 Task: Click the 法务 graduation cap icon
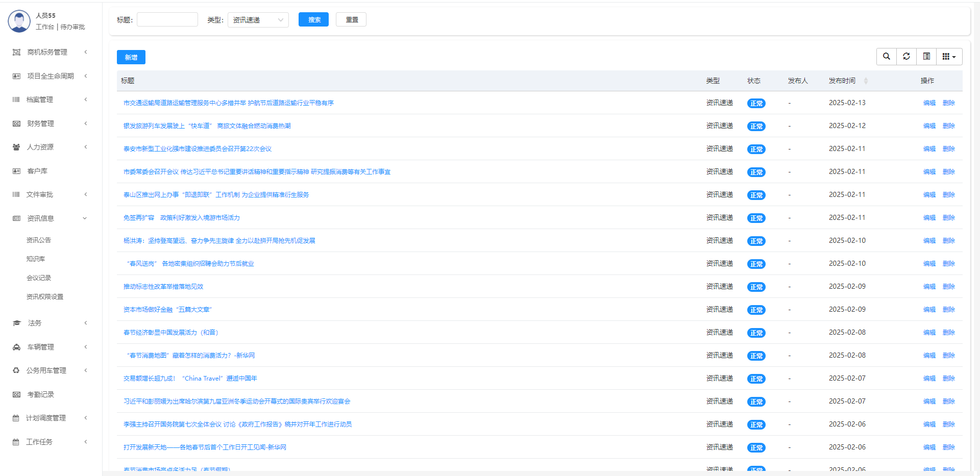16,323
